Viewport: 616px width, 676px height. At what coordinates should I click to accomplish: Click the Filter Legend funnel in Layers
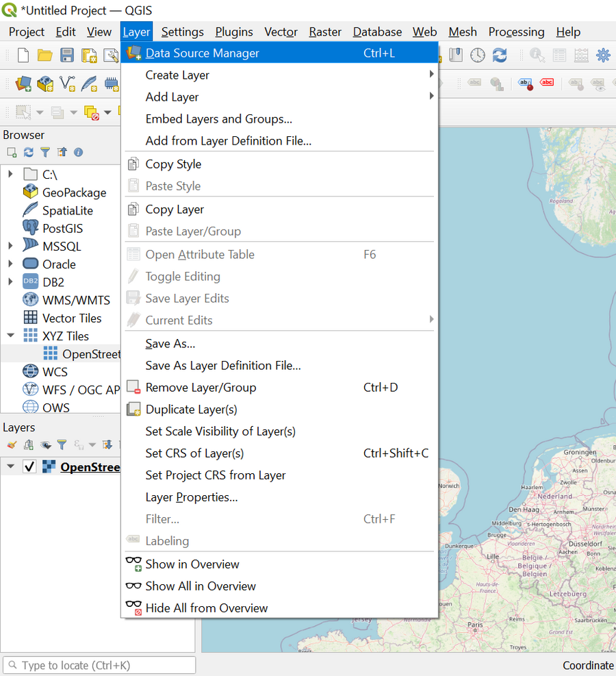click(62, 445)
